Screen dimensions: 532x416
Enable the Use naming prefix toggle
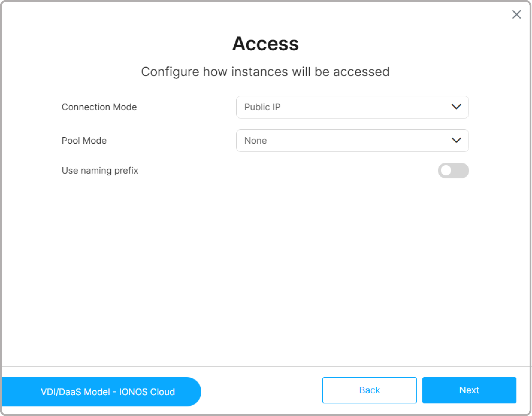[453, 171]
